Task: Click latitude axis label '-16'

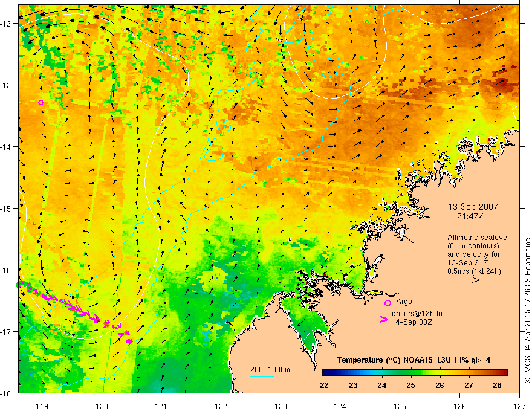Action: (x=7, y=270)
